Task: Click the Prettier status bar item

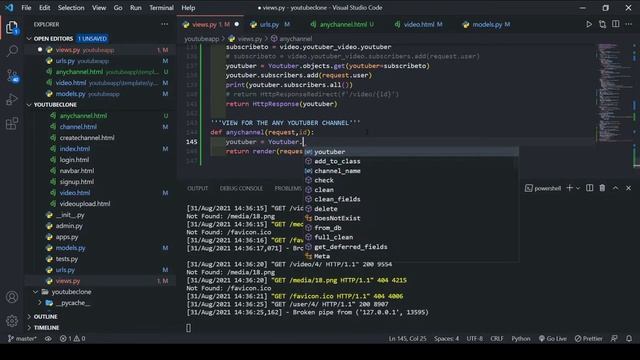Action: point(588,338)
